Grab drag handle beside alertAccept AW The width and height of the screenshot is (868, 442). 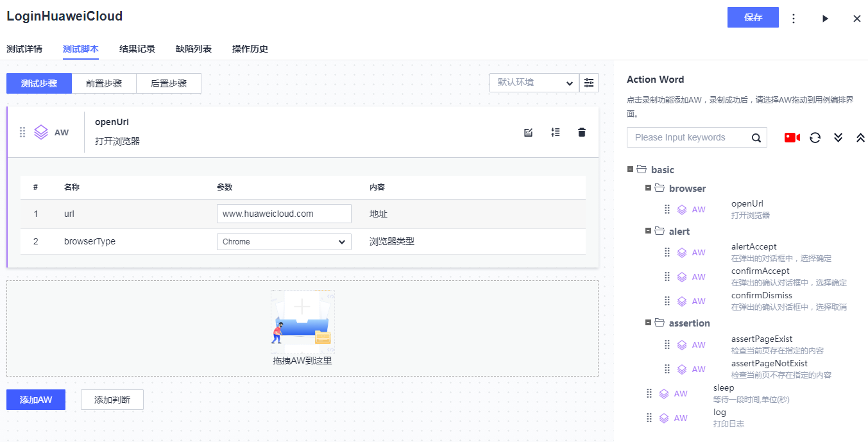[667, 252]
